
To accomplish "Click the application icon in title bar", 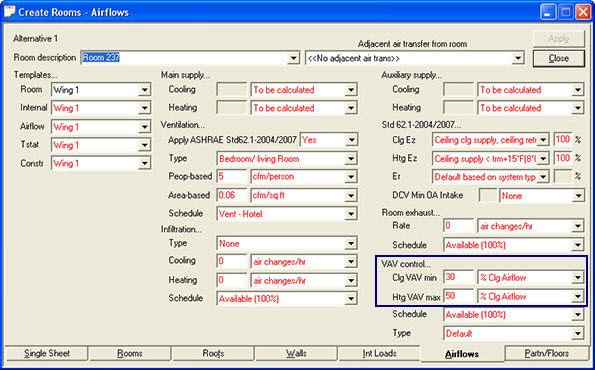I will tap(9, 12).
